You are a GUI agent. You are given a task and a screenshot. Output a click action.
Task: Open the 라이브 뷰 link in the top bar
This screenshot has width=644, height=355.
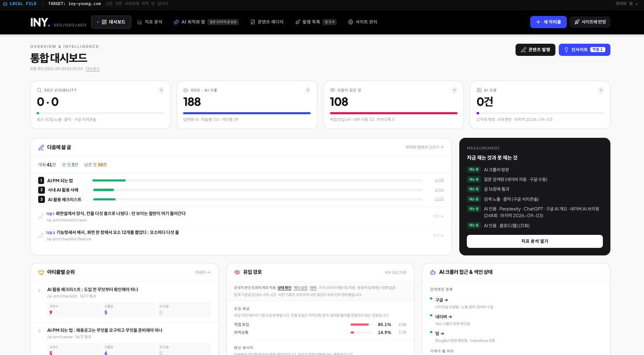click(x=627, y=4)
